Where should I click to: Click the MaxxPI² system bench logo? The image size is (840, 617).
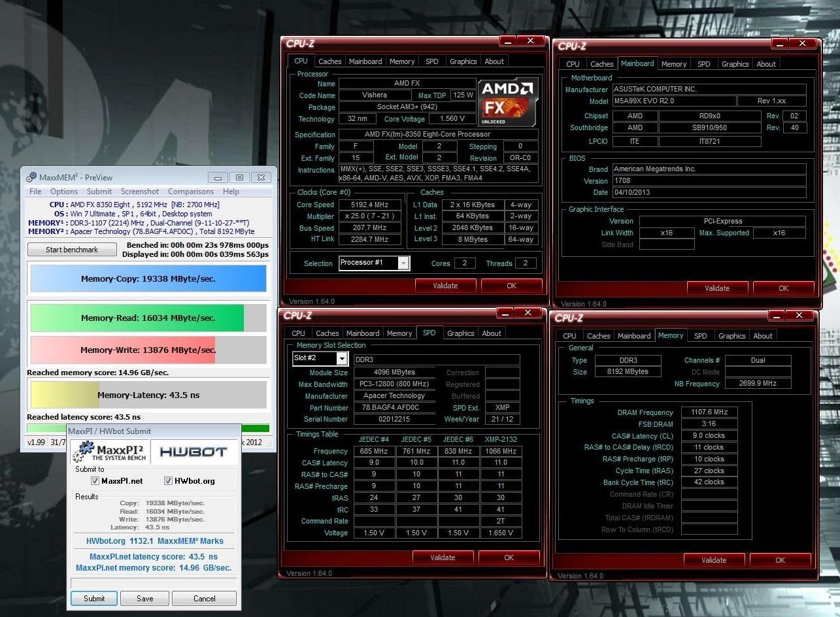click(x=111, y=451)
